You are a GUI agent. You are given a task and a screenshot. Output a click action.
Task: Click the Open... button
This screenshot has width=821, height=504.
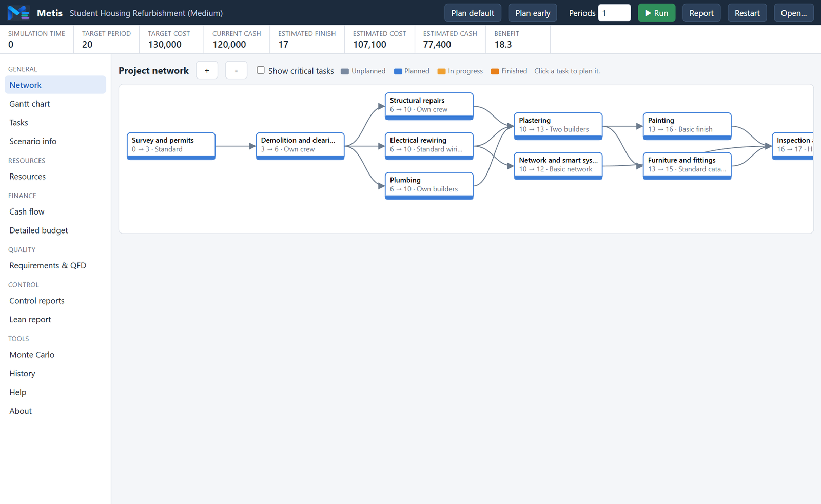(793, 13)
